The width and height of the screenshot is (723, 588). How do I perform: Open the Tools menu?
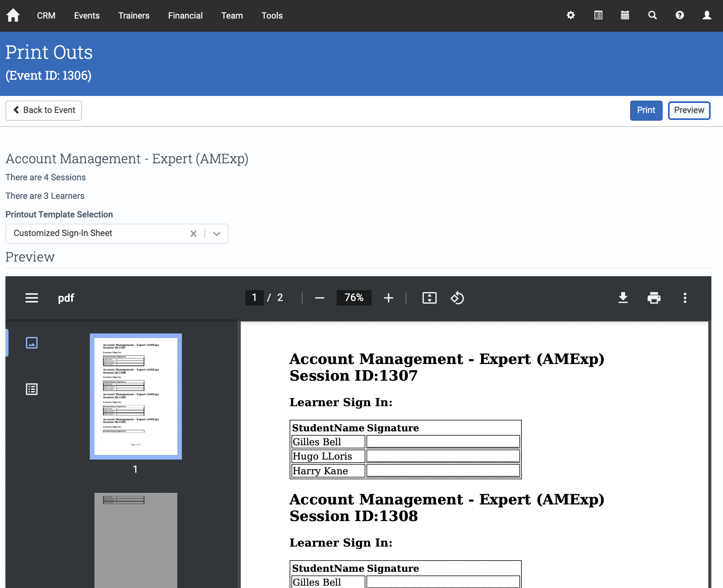tap(272, 15)
